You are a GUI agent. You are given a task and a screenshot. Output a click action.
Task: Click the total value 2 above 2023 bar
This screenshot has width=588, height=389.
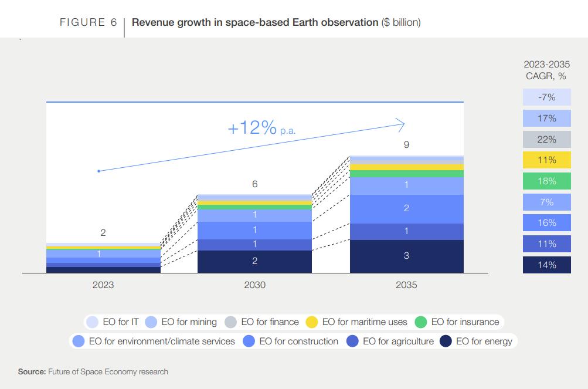103,233
